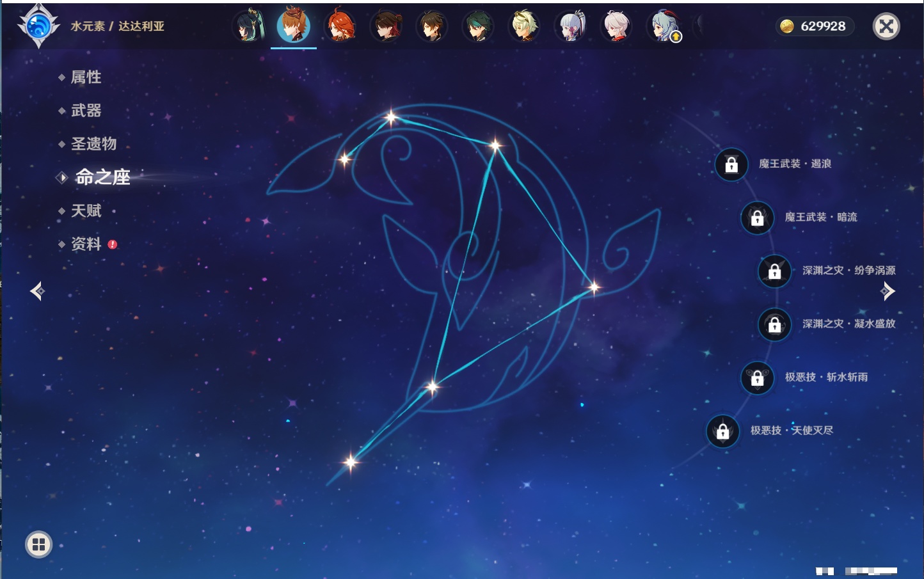The image size is (924, 579).
Task: Choose the brown-haired avatar with red hair bun
Action: 386,26
